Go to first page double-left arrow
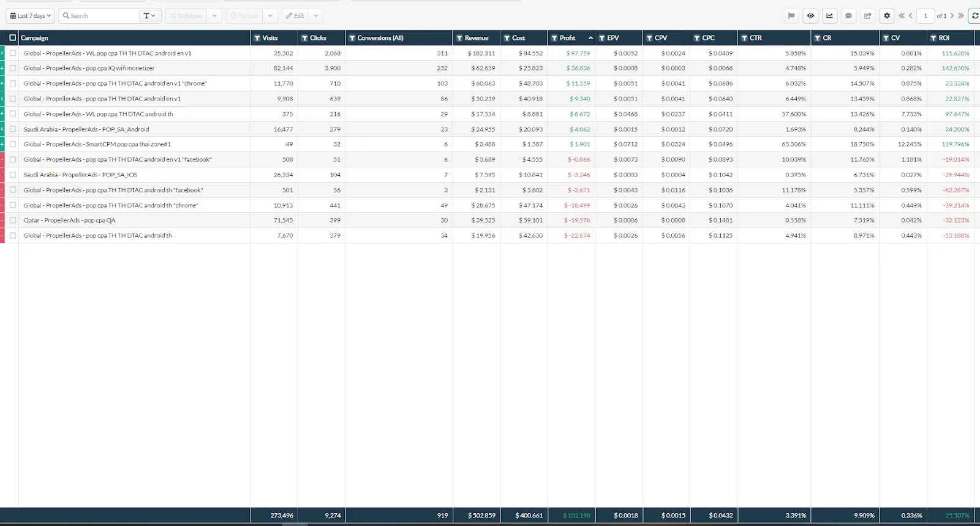980x526 pixels. (x=902, y=16)
